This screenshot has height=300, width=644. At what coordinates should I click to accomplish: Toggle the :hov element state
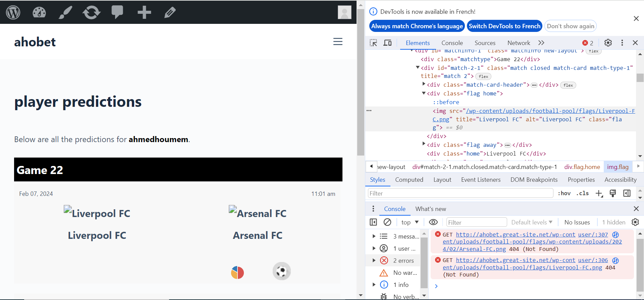[564, 193]
